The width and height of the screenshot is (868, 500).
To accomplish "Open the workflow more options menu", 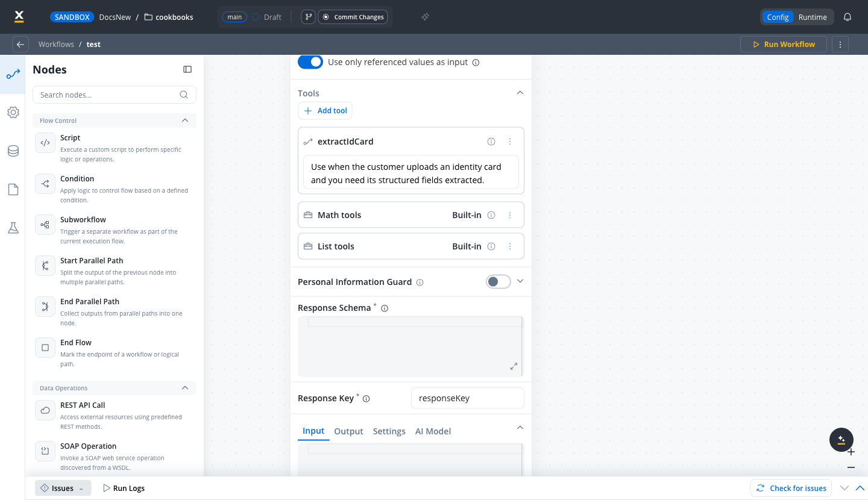I will [x=840, y=44].
